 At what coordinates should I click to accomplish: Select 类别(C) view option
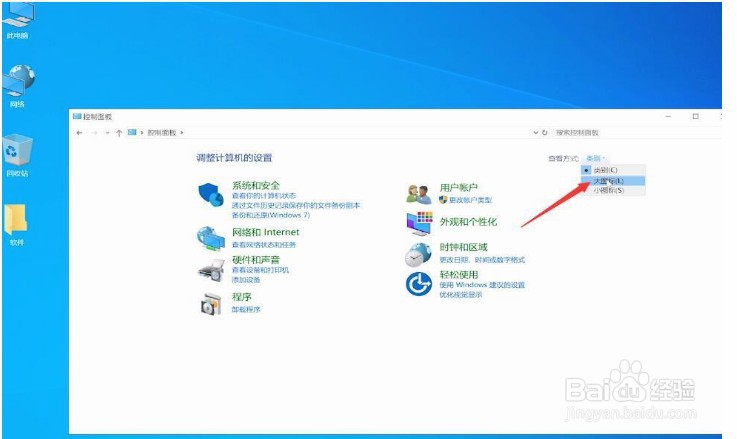point(613,170)
